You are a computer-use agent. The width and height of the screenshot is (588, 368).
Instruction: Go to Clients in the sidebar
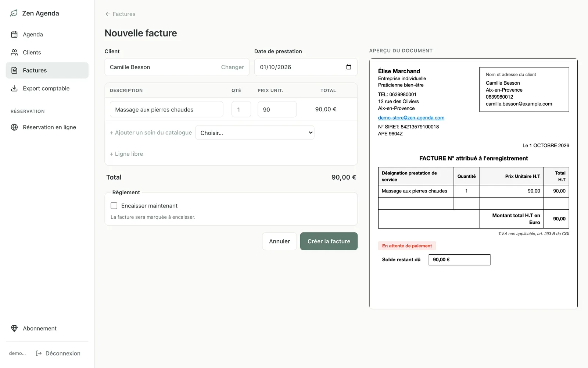(47, 53)
